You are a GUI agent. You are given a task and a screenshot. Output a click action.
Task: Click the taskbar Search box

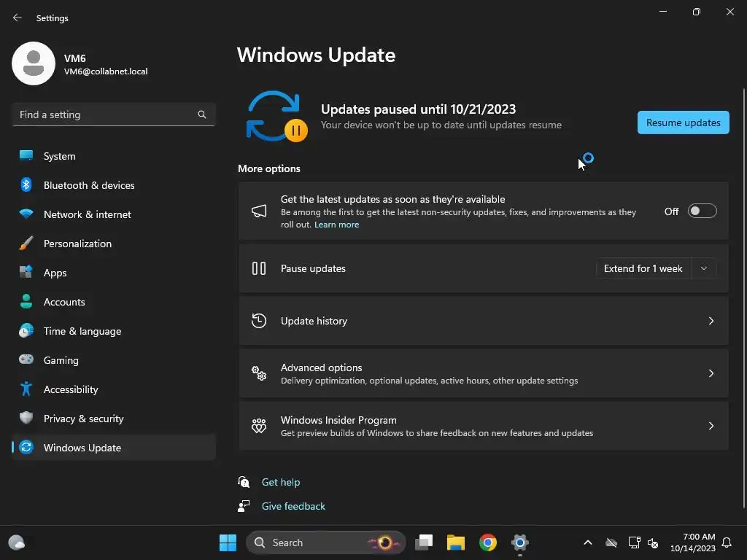pos(326,542)
